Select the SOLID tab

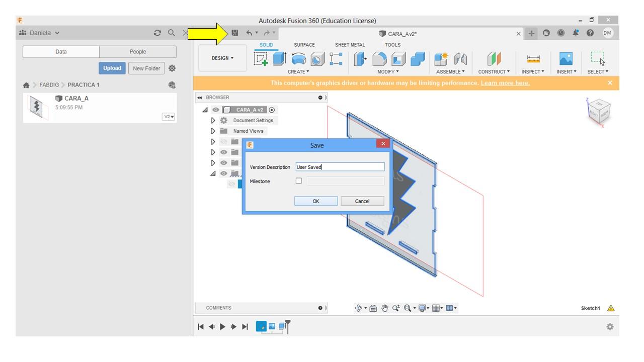[266, 45]
